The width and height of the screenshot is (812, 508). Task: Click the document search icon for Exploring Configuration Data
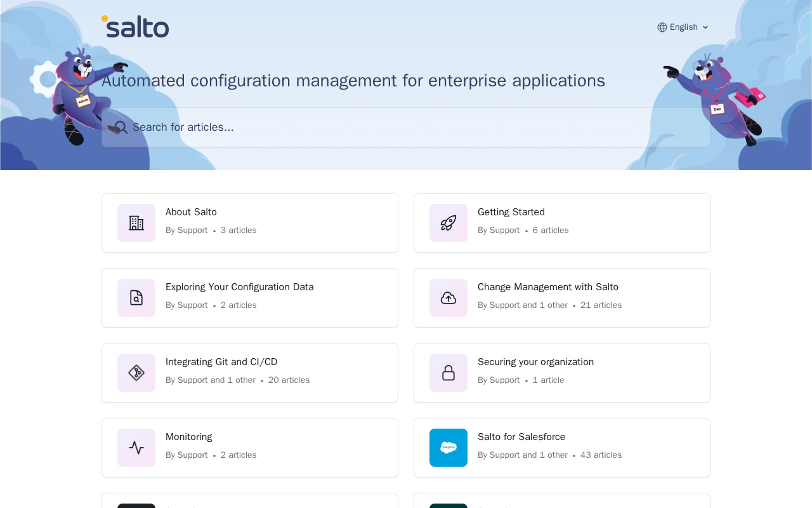(136, 298)
